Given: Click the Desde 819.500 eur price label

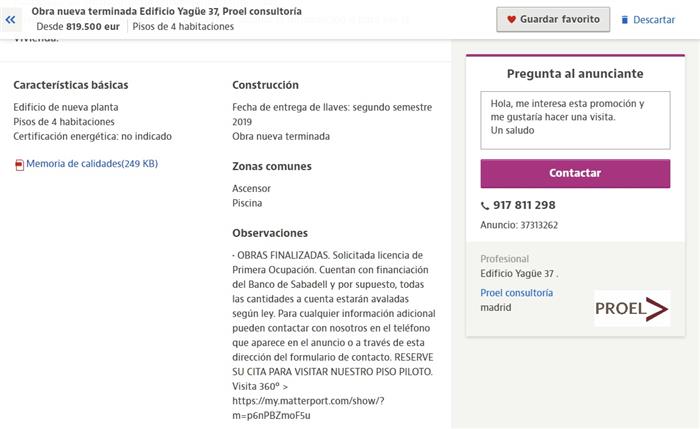Looking at the screenshot, I should 78,27.
